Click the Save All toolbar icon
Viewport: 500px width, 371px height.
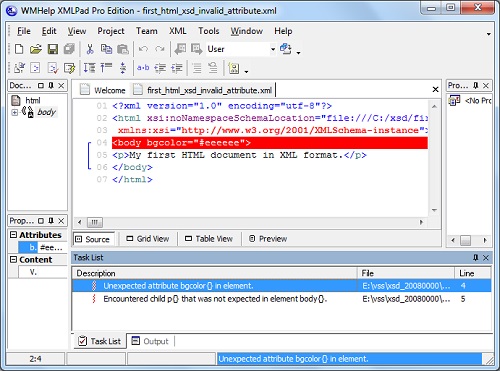(x=69, y=49)
